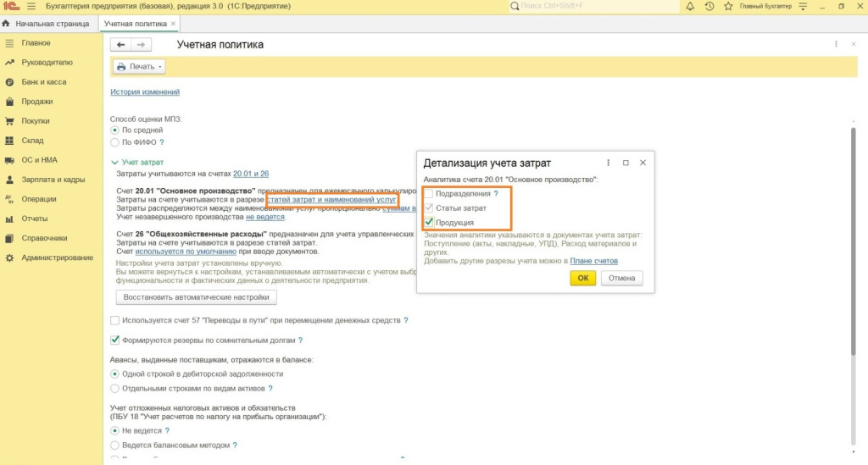Viewport: 868px width, 465px height.
Task: Enable the Подразделения checkbox
Action: tap(429, 194)
